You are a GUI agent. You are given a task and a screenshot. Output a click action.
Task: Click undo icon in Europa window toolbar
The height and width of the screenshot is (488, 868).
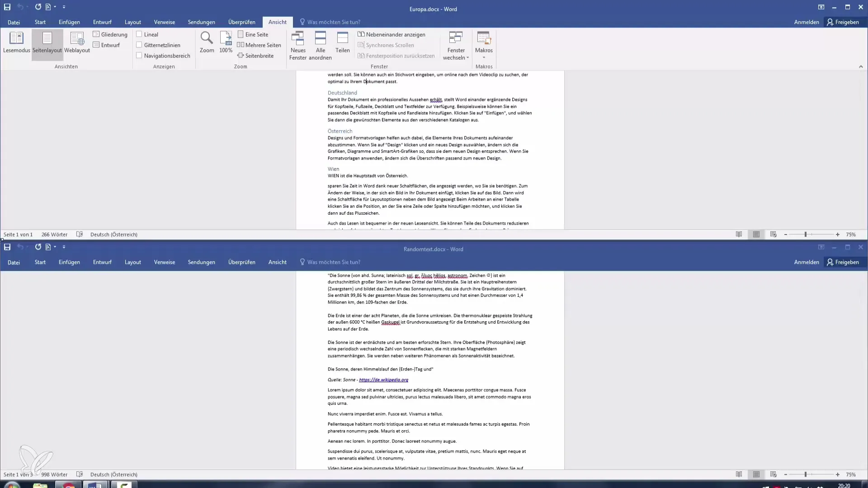click(x=20, y=7)
